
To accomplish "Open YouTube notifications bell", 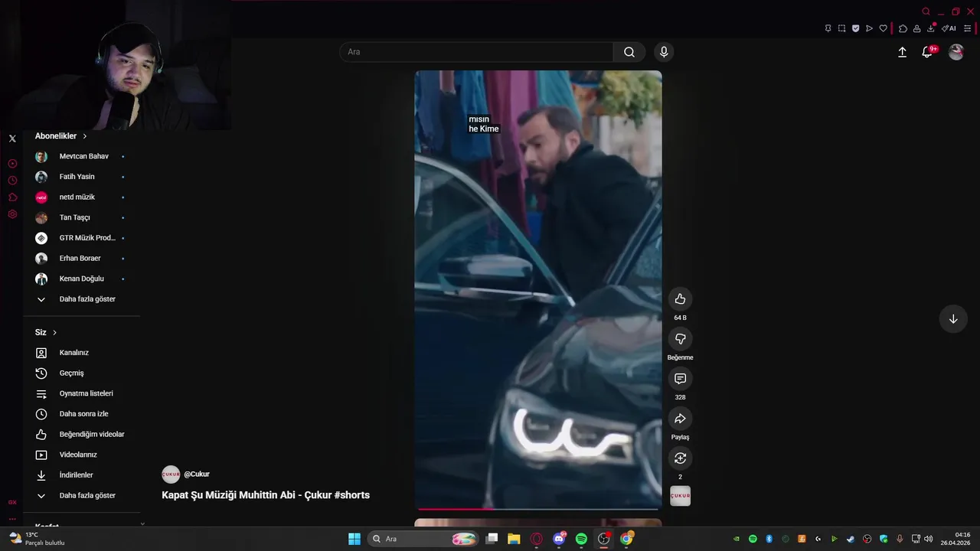I will coord(927,52).
